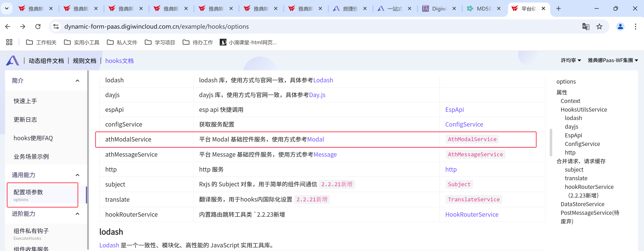The height and width of the screenshot is (251, 644).
Task: Click the AthModalService code label
Action: [472, 139]
